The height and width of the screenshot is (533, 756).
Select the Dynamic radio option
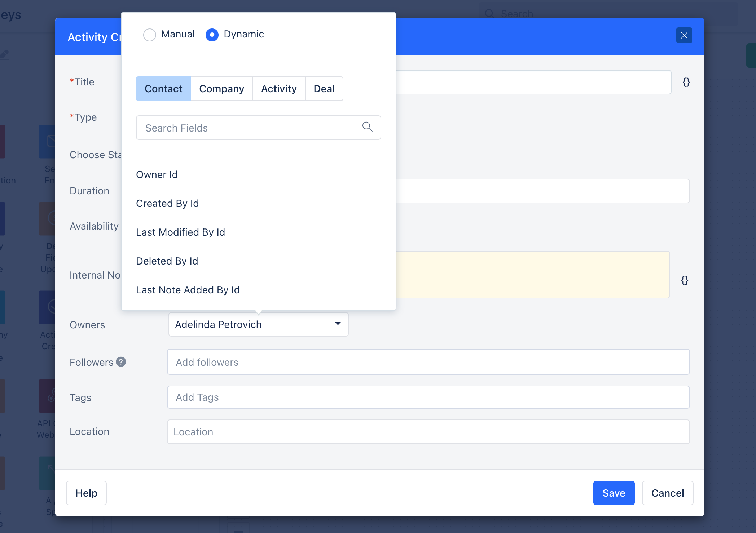(x=212, y=35)
